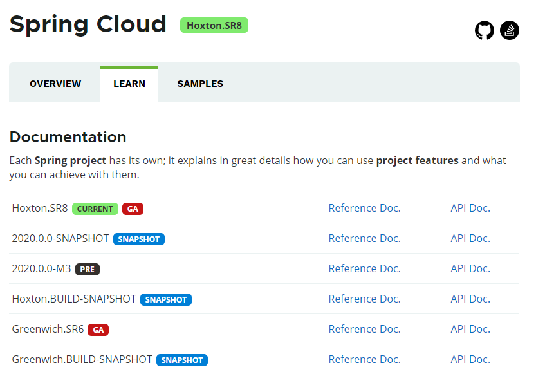
Task: Click the Greenwich.SR6 version name
Action: tap(48, 329)
